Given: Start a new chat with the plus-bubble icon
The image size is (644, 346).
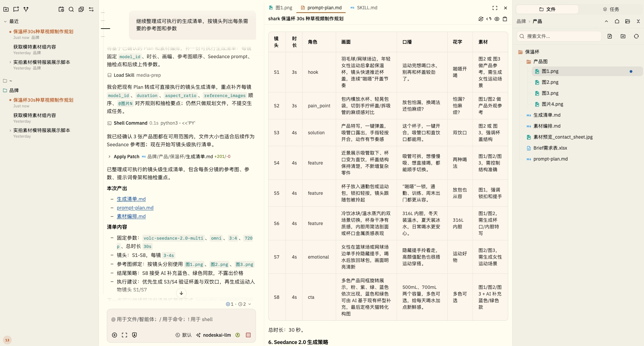Looking at the screenshot, I should [x=16, y=9].
